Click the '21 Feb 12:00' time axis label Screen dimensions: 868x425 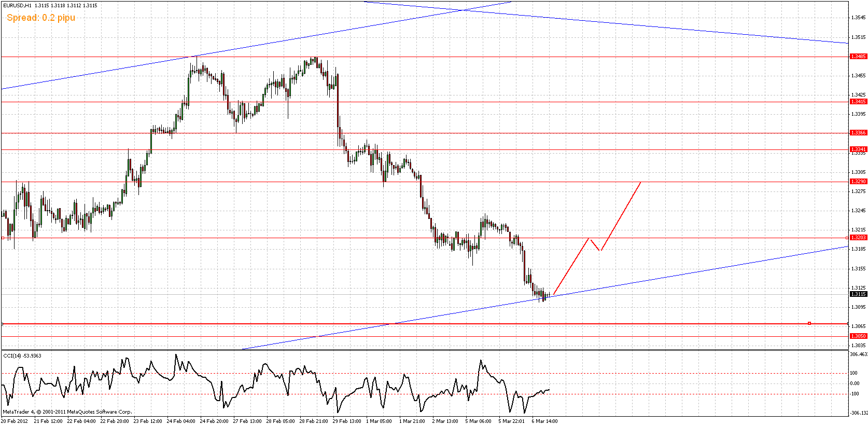click(x=48, y=421)
